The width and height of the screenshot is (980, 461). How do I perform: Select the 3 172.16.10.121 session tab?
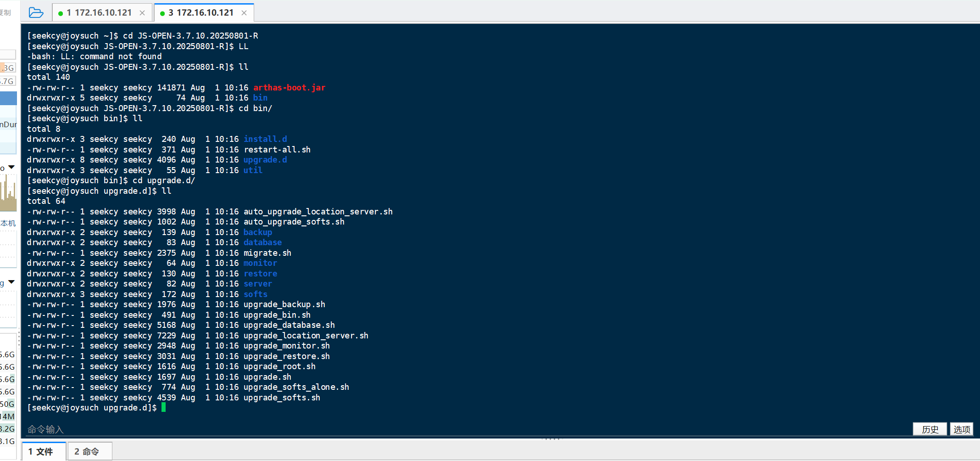pos(201,12)
